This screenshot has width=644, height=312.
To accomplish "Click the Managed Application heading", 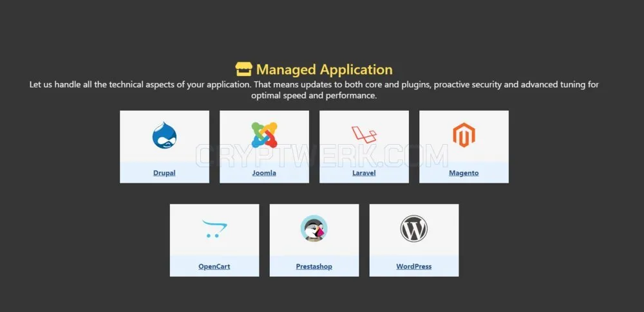I will [324, 69].
